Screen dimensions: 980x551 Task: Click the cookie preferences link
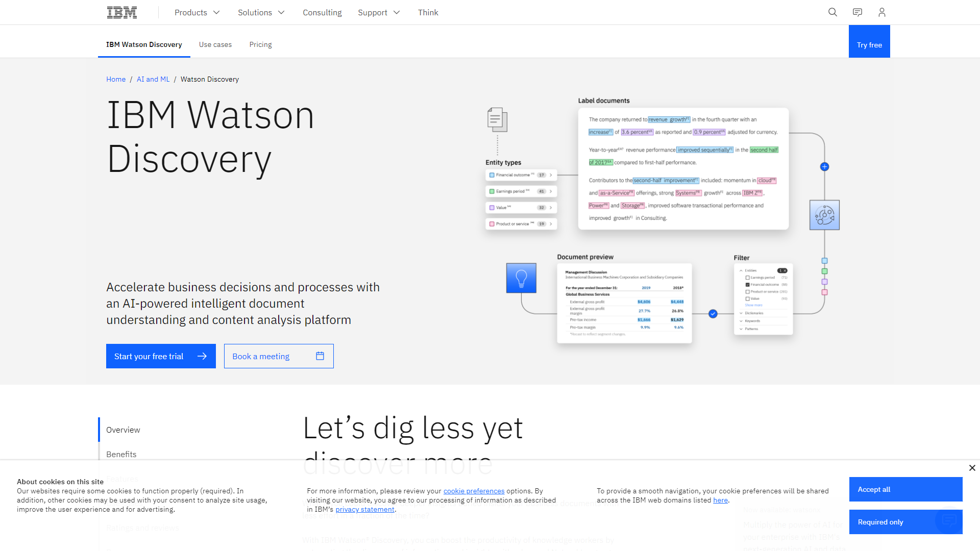[x=474, y=490]
